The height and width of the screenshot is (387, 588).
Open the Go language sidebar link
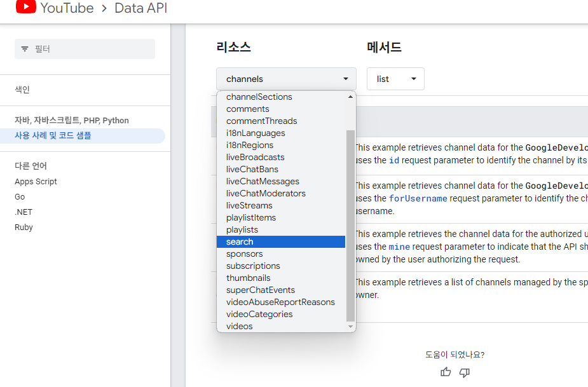point(20,197)
